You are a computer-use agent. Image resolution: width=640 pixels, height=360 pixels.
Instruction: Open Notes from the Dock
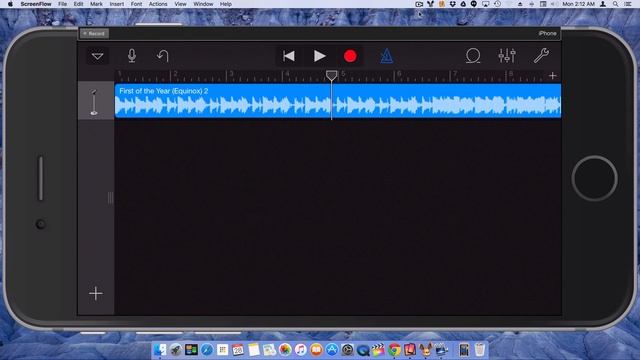(x=253, y=350)
